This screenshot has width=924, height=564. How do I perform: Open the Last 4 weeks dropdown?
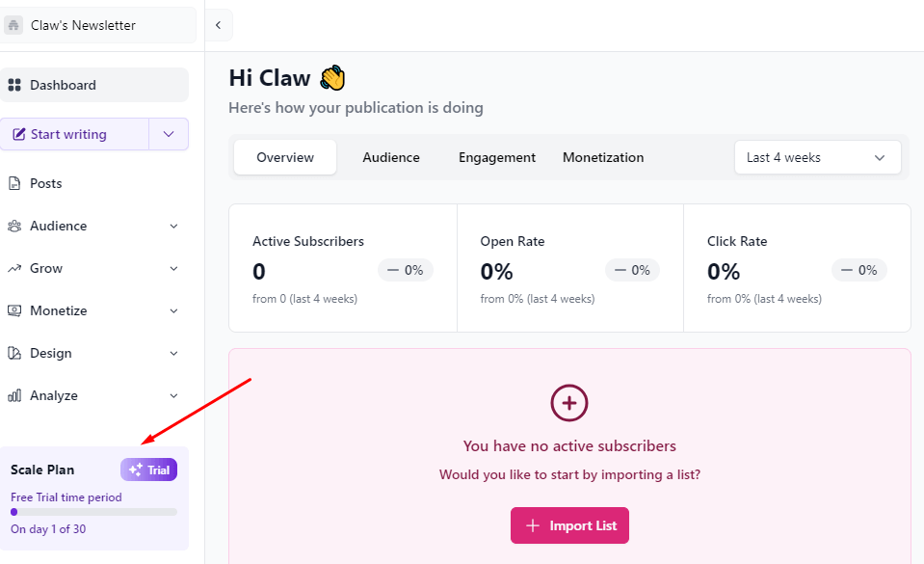pyautogui.click(x=817, y=157)
